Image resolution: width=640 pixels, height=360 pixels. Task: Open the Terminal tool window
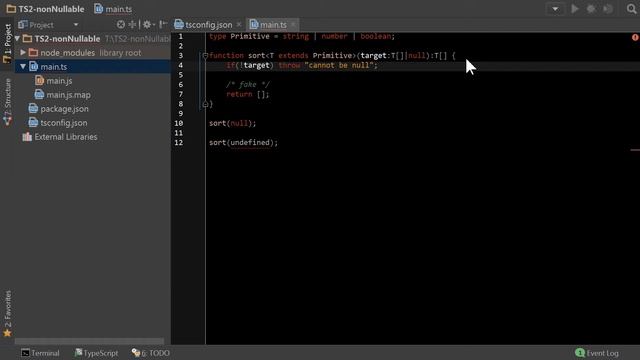(40, 353)
